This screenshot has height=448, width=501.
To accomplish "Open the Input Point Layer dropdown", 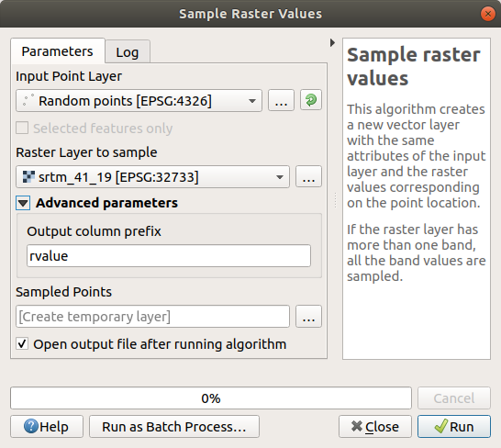I will (x=139, y=101).
